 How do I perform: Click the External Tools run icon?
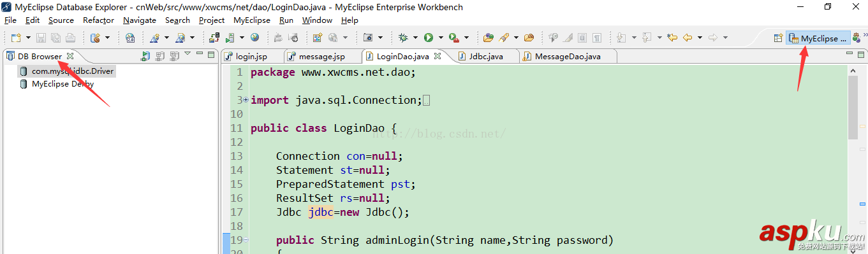pyautogui.click(x=454, y=38)
